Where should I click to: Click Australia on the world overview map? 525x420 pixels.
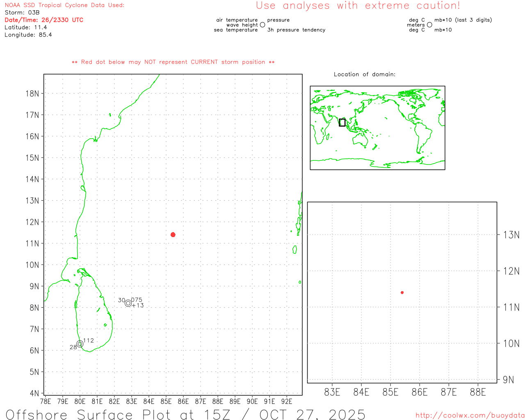[x=361, y=141]
